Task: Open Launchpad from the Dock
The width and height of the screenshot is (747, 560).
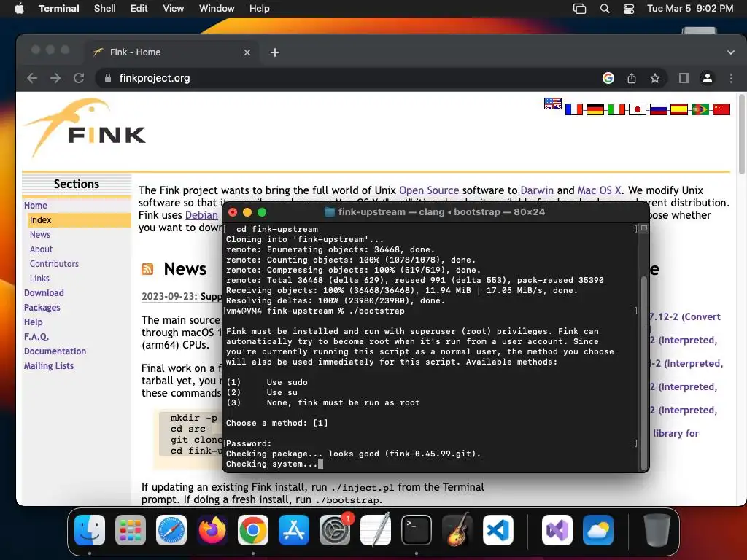Action: [131, 530]
